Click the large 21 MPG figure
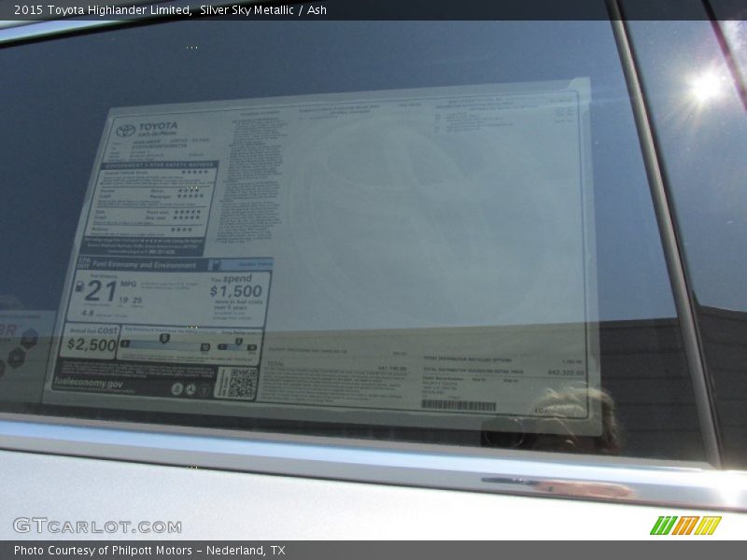Viewport: 747px width, 560px height. pos(103,291)
